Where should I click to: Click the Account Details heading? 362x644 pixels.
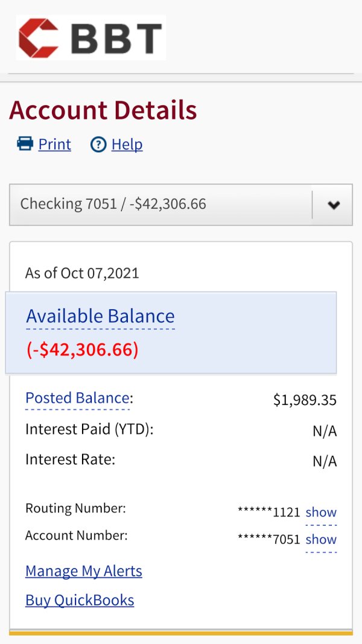[103, 110]
